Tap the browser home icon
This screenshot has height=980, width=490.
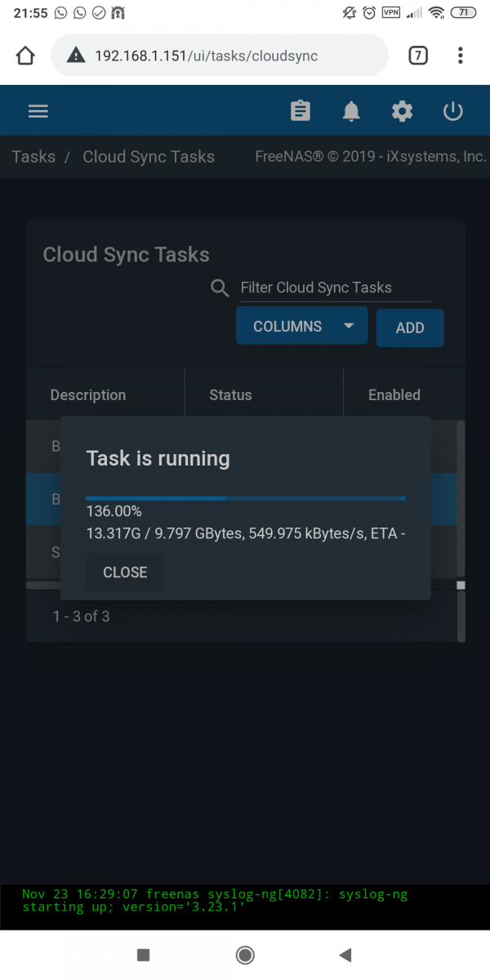(x=25, y=56)
